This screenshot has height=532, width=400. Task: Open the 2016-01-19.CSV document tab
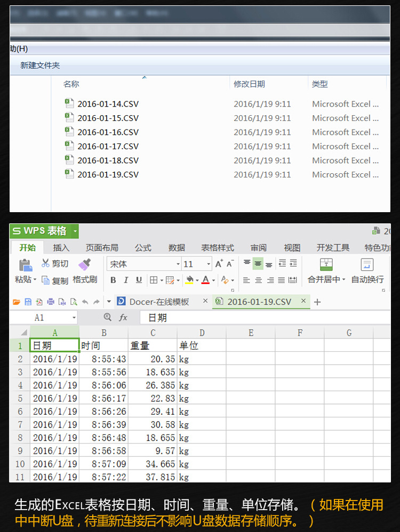[259, 302]
